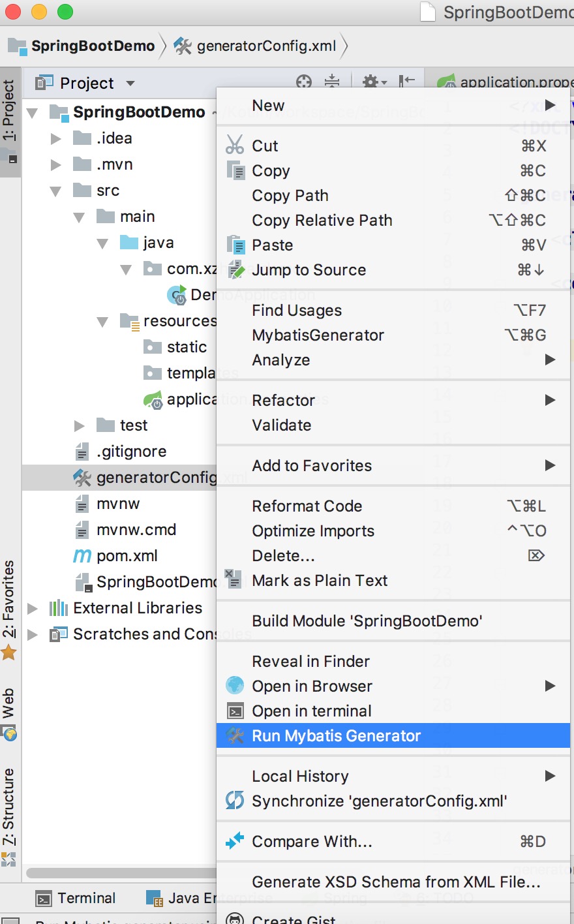Collapse the SpringBootDemo root node
574x924 pixels.
pos(32,113)
